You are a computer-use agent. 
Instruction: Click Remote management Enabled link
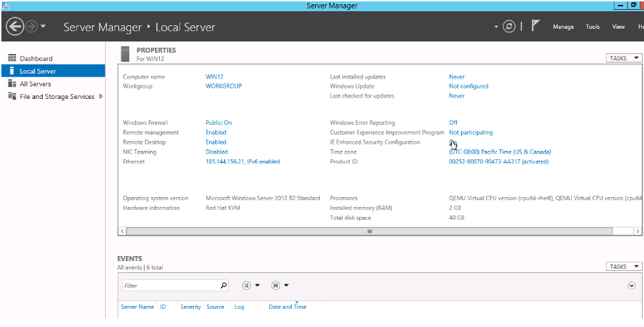216,133
